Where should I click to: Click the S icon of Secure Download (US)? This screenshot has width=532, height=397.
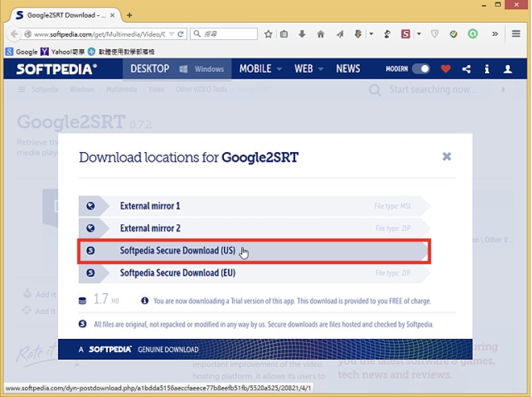coord(91,250)
